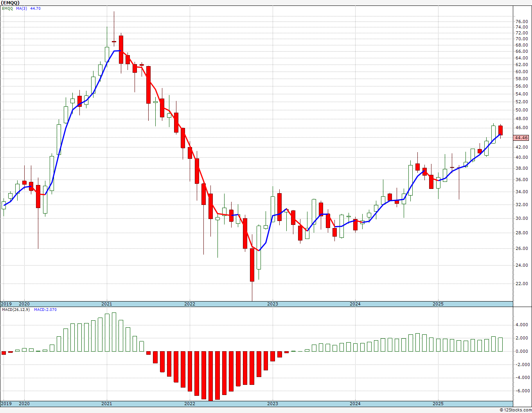
Task: Select "2024" on the MACD panel's time axis
Action: point(355,404)
